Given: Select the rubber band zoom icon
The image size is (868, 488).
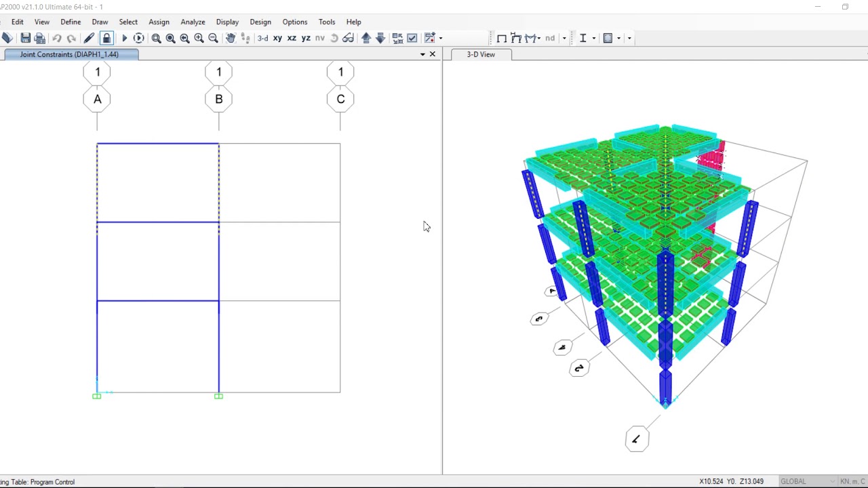Looking at the screenshot, I should pos(156,38).
